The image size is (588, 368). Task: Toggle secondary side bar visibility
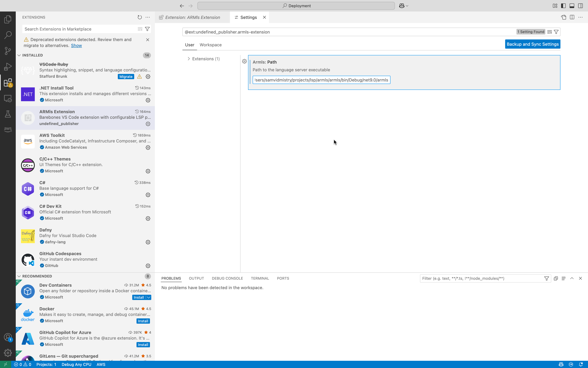tap(580, 6)
